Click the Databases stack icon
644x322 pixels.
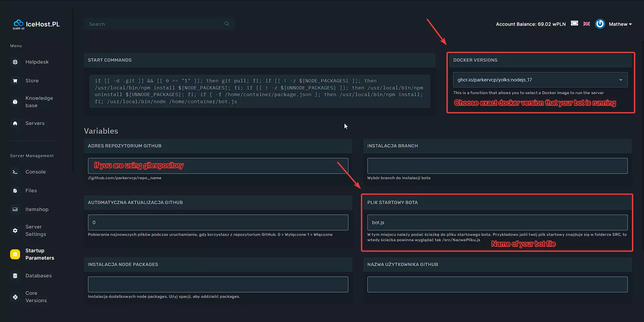(15, 276)
